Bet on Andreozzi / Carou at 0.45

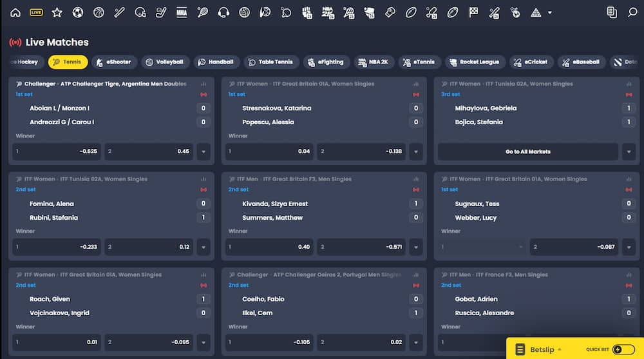tap(149, 151)
